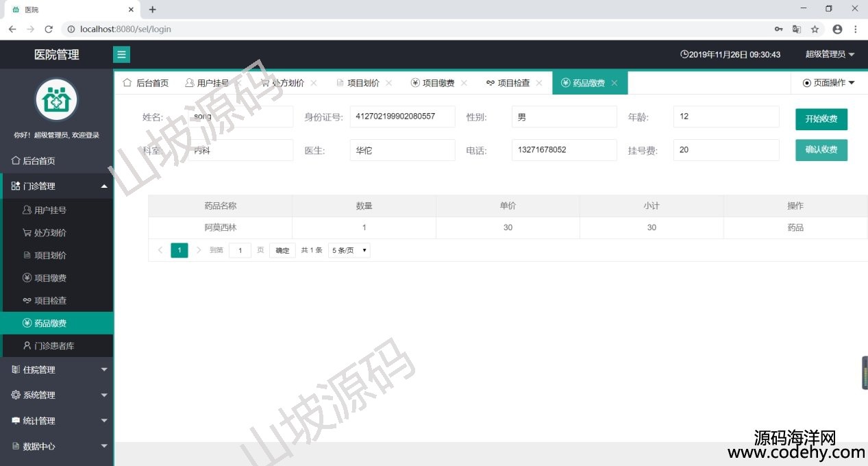This screenshot has width=868, height=466.
Task: Focus the 医生 input field
Action: click(402, 150)
